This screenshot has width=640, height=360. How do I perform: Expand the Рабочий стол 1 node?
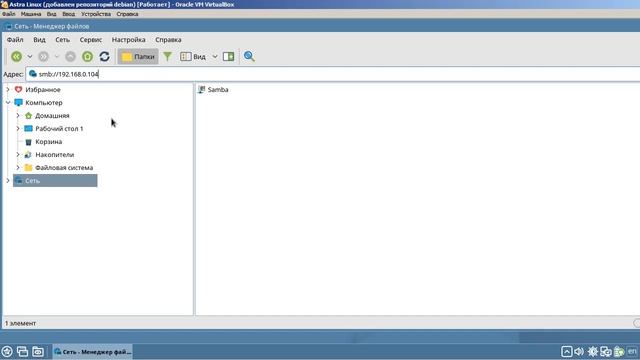tap(18, 129)
